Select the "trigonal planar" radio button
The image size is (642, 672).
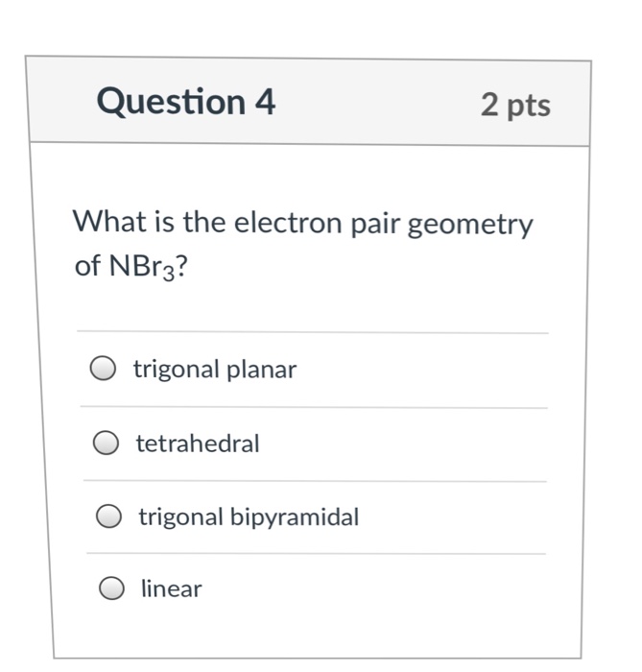[x=104, y=369]
